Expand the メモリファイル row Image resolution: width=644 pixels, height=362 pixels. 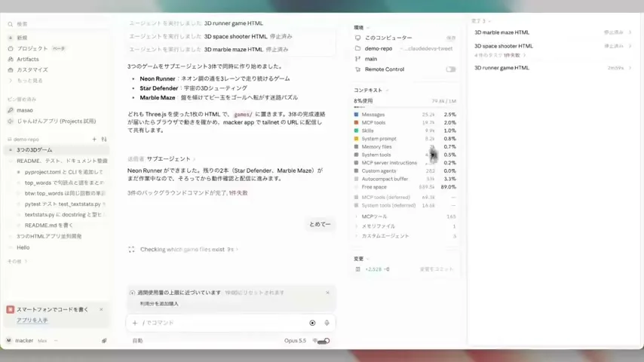406,226
